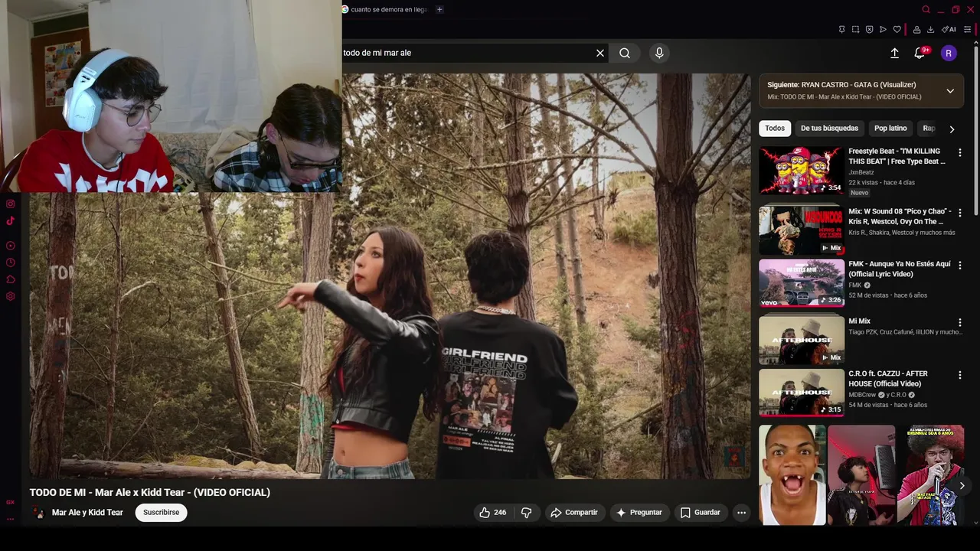980x551 pixels.
Task: Open the GX corner in the sidebar
Action: pyautogui.click(x=11, y=502)
